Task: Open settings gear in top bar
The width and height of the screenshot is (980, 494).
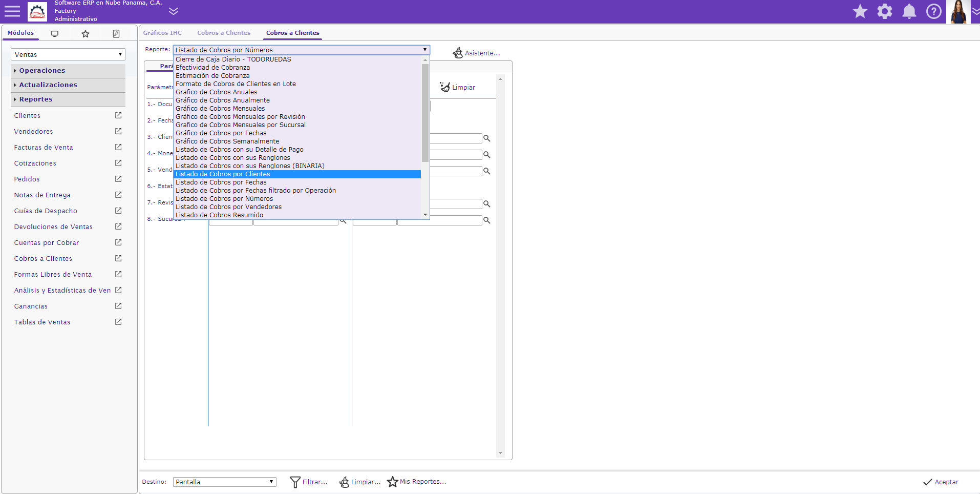Action: 885,11
